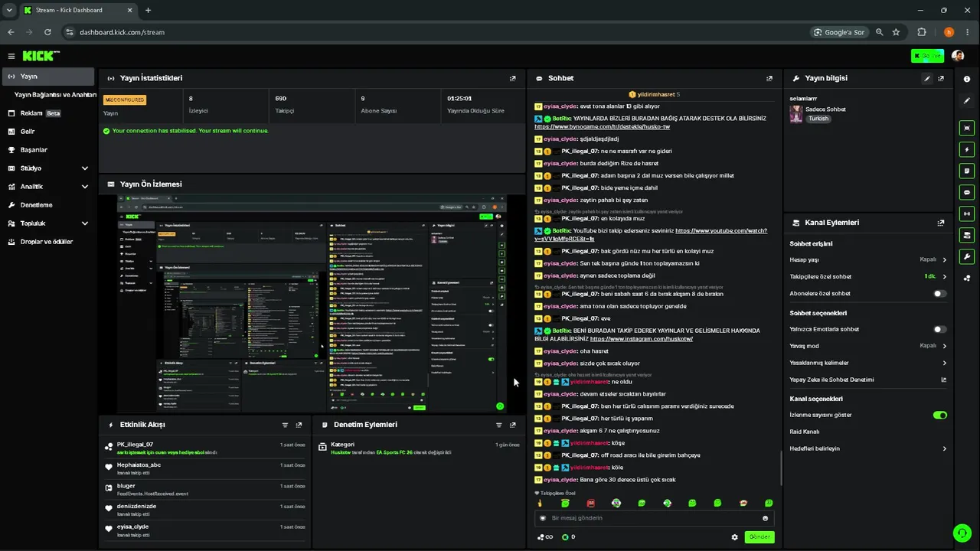Open Hesap yaşı setting options

point(868,259)
